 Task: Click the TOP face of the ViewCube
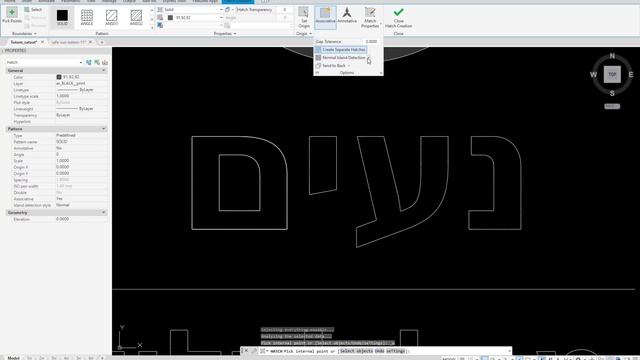[x=612, y=74]
